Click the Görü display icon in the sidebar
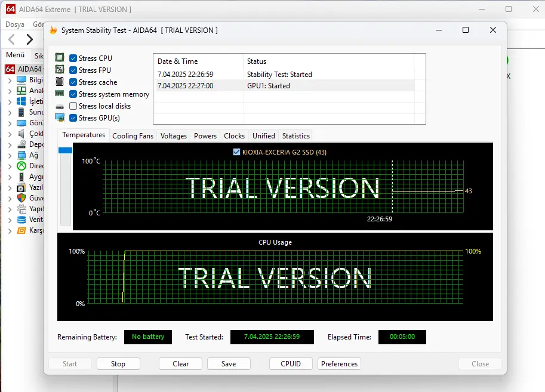This screenshot has width=545, height=392. [21, 123]
